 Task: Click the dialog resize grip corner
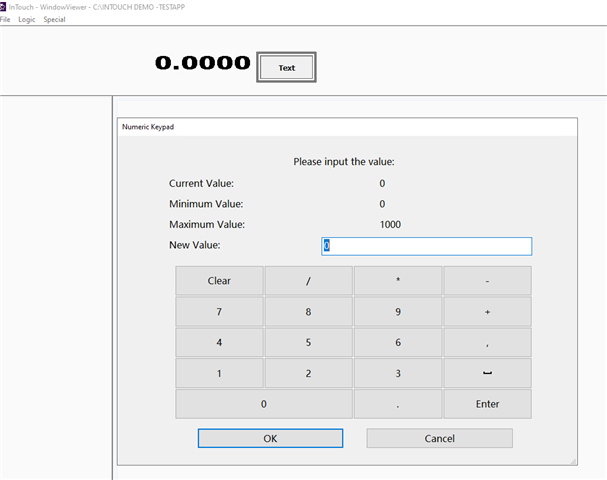573,461
